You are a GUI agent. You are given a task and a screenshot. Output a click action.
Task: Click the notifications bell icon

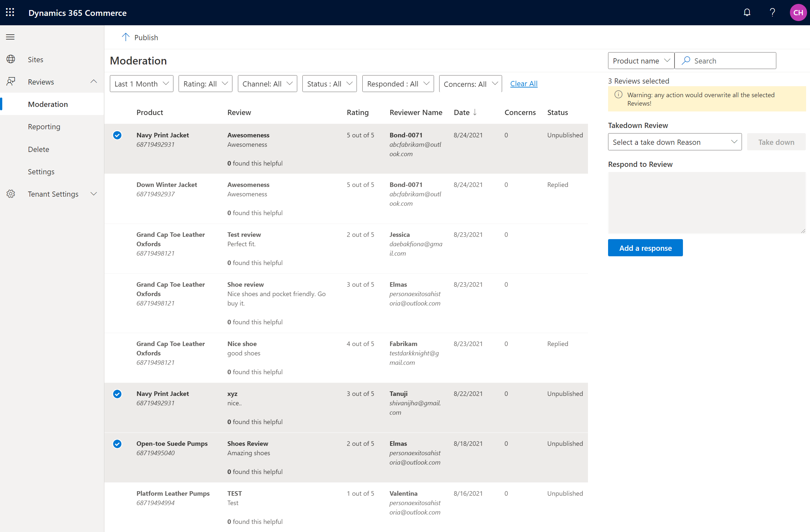pos(747,12)
